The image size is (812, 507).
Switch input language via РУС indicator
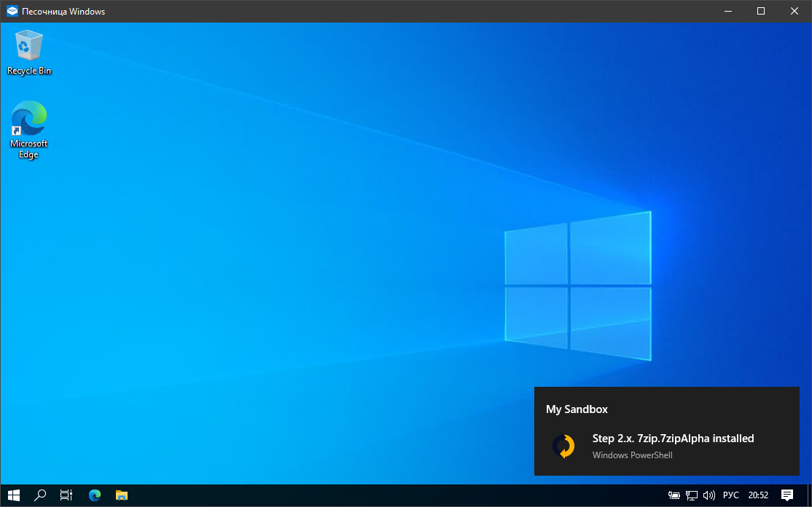tap(730, 495)
